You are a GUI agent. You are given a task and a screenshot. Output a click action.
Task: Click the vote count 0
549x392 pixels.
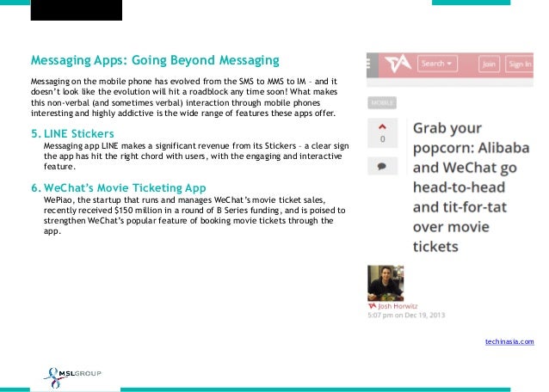tap(382, 139)
